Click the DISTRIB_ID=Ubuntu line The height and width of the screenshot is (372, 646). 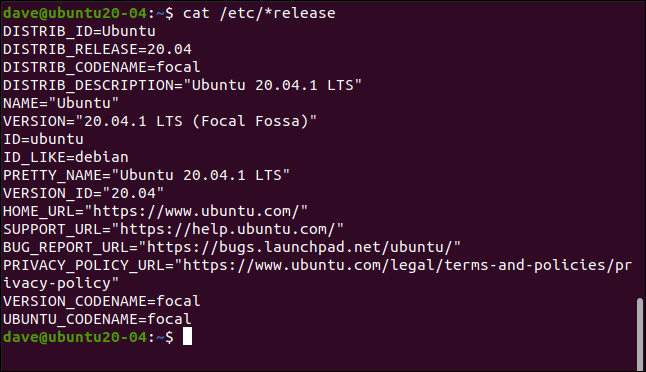[x=80, y=31]
